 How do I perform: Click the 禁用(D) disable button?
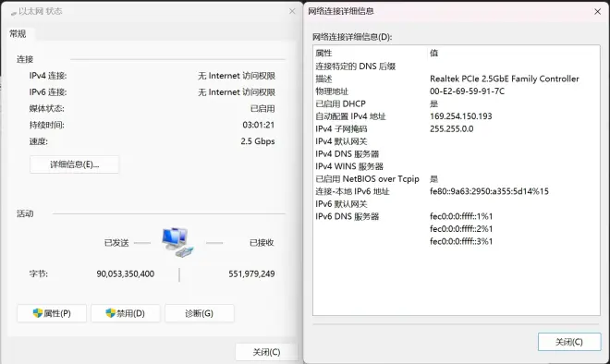coord(126,313)
